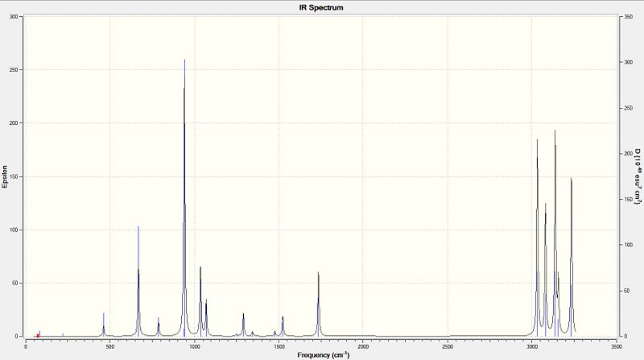Click the peak near 1070 cm-1
Image resolution: width=644 pixels, height=360 pixels.
tap(206, 317)
